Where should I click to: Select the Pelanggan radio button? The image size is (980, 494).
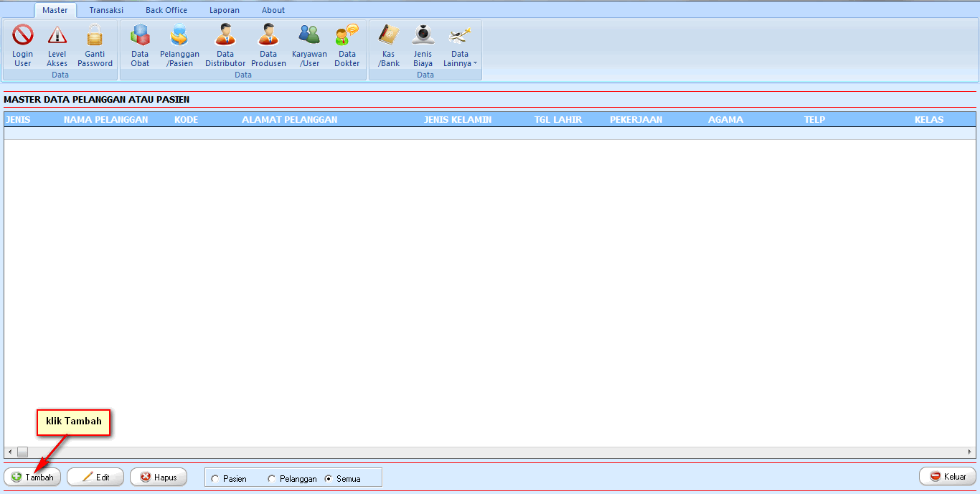(272, 479)
